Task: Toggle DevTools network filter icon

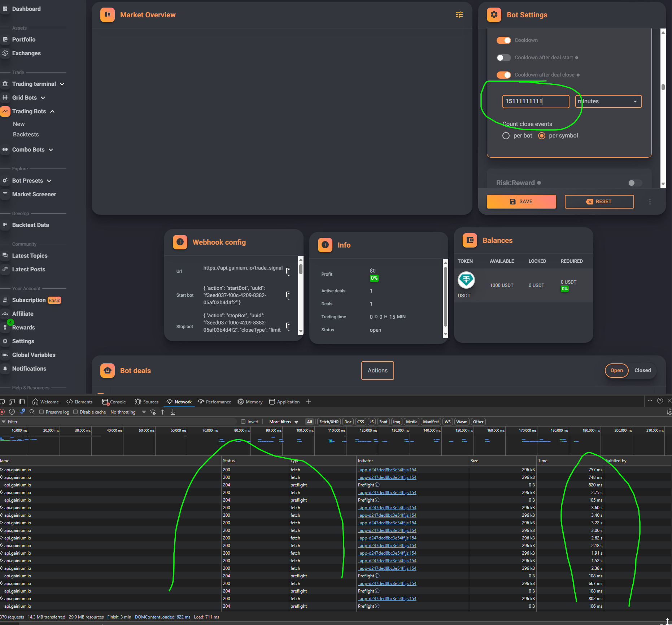Action: point(22,412)
